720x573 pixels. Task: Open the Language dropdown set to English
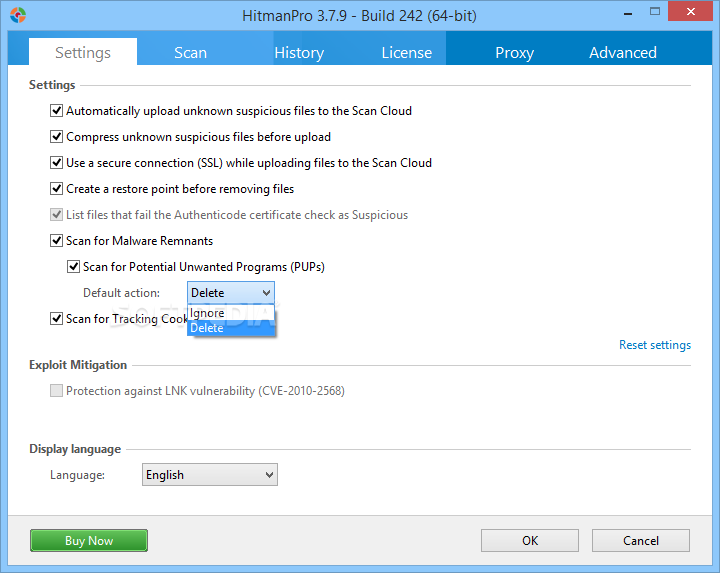click(210, 475)
